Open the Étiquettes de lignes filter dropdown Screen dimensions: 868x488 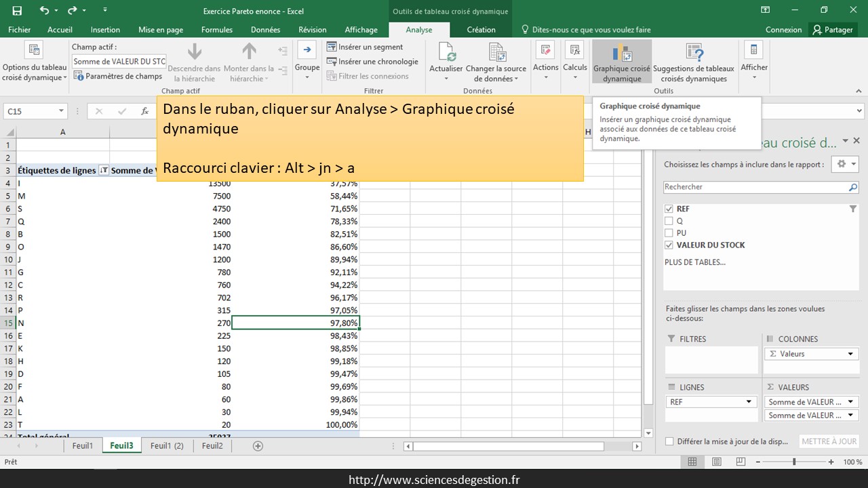click(x=104, y=171)
